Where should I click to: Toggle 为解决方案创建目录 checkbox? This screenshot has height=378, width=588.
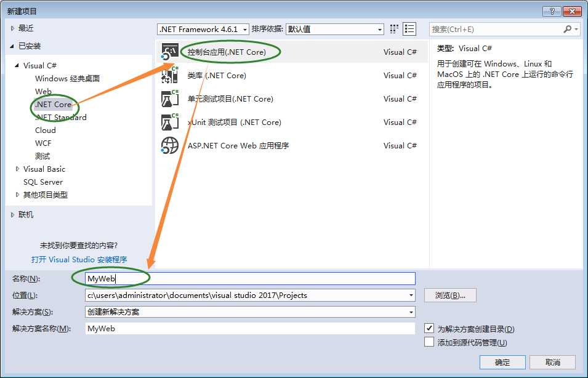(x=429, y=328)
